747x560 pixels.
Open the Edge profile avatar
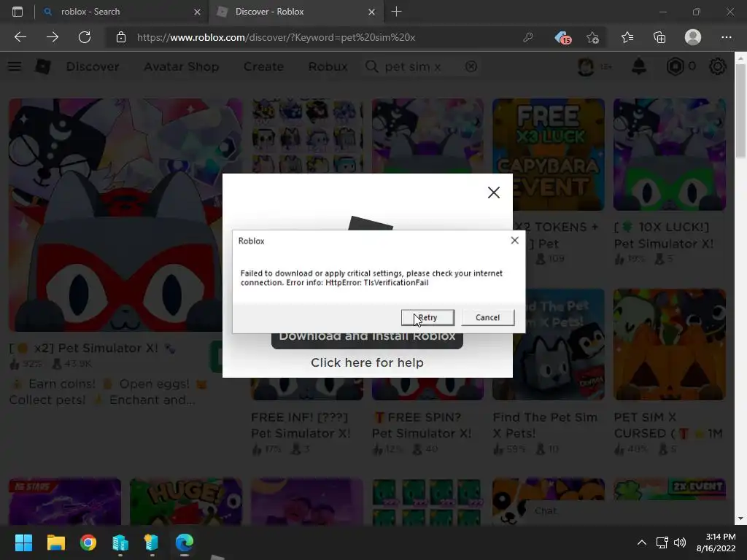(693, 37)
